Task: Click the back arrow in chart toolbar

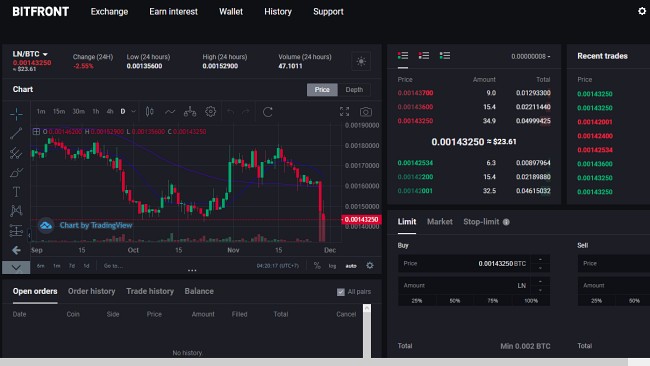Action: pyautogui.click(x=16, y=250)
